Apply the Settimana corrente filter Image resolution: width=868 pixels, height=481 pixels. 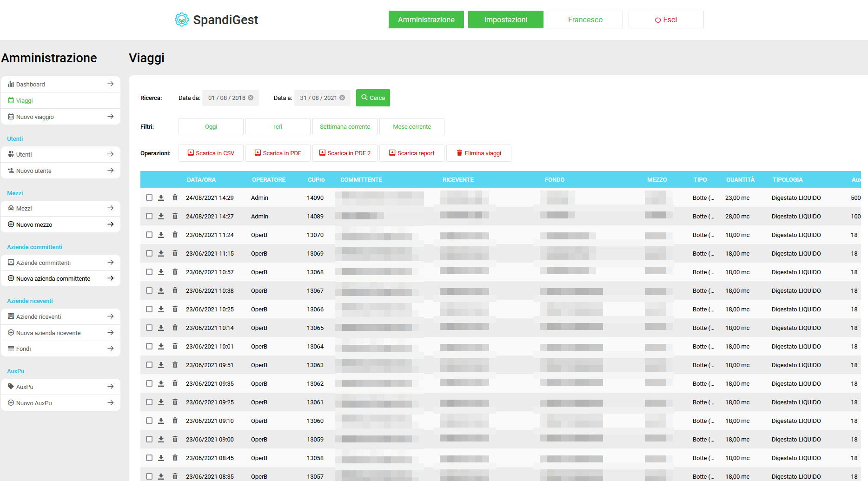345,126
